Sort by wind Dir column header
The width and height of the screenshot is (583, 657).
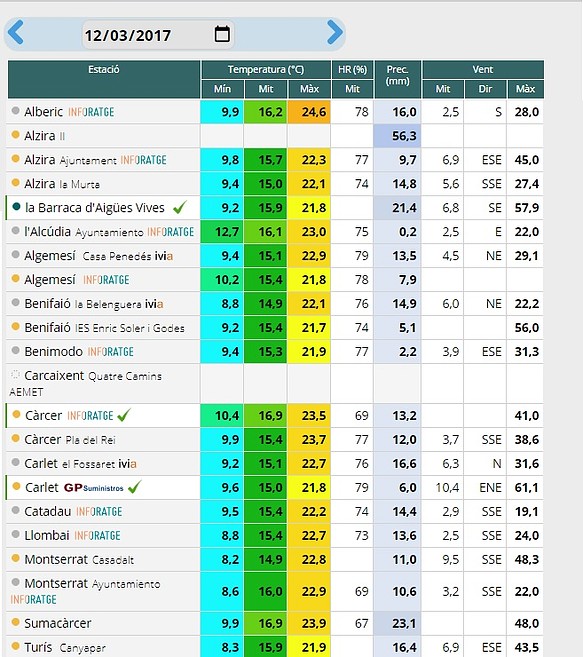[485, 89]
